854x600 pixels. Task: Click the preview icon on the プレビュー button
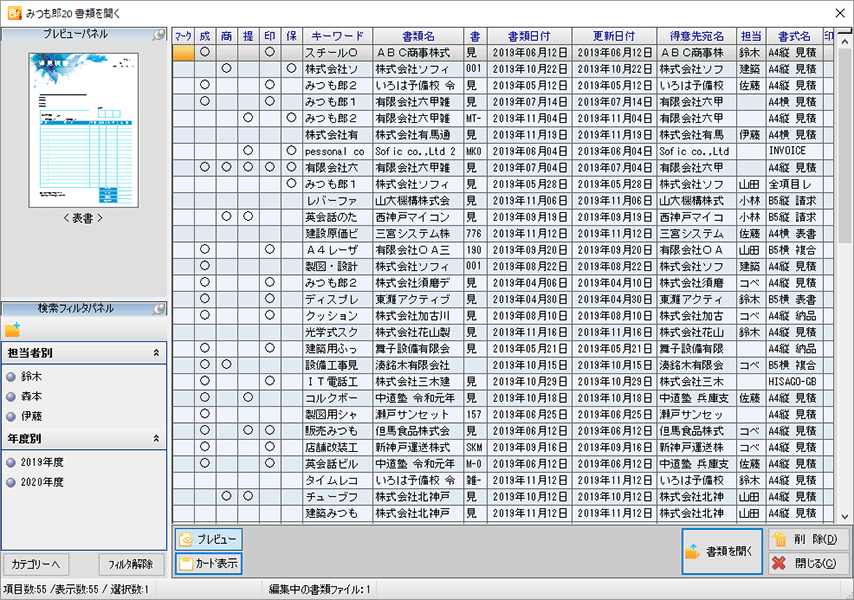pyautogui.click(x=187, y=540)
